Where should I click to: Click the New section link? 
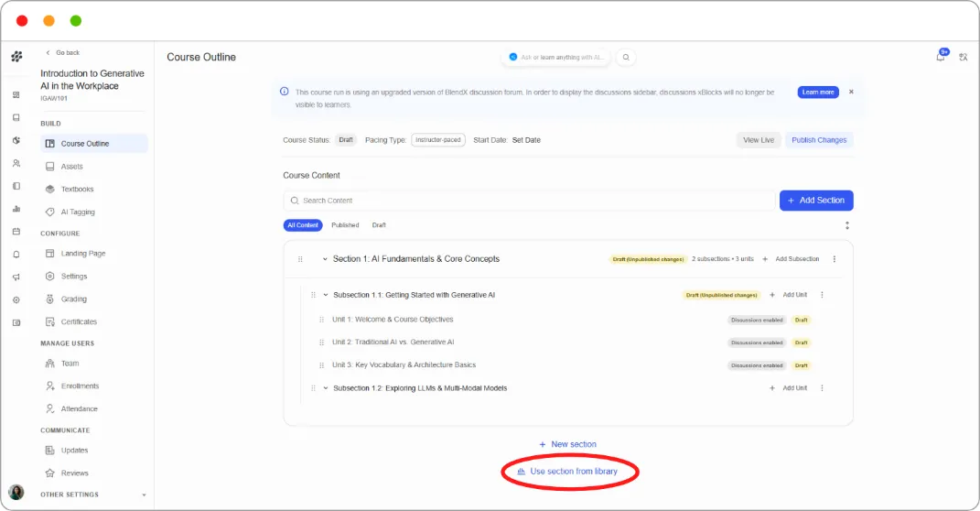coord(567,444)
